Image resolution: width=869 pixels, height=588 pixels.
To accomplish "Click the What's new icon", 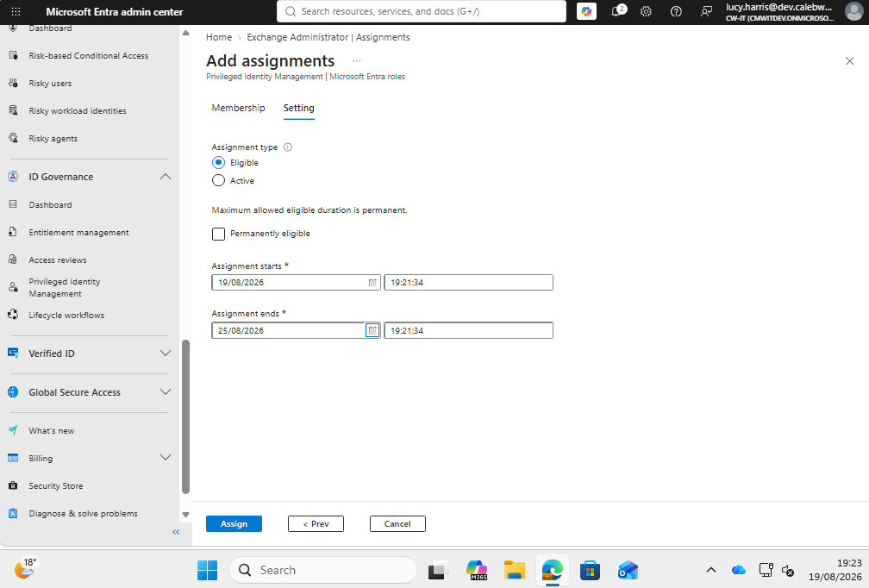I will pyautogui.click(x=13, y=430).
